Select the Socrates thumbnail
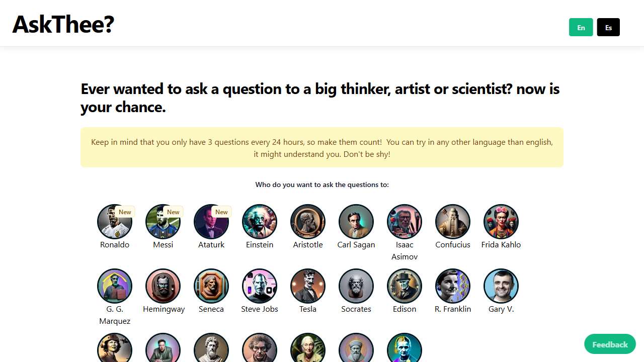This screenshot has width=644, height=362. (x=356, y=286)
